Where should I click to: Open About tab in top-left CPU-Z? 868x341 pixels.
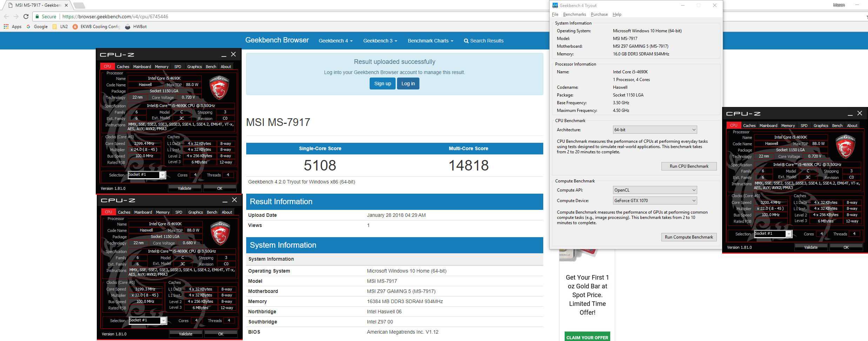click(x=226, y=67)
